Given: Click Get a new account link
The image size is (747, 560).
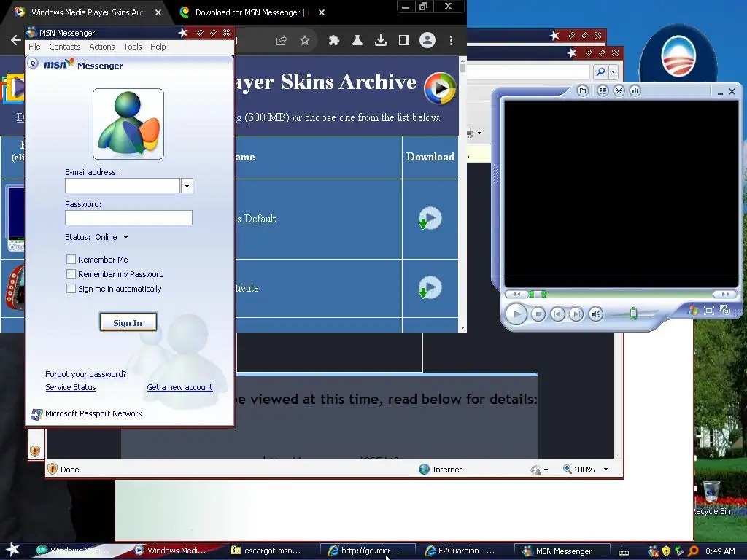Looking at the screenshot, I should [179, 387].
